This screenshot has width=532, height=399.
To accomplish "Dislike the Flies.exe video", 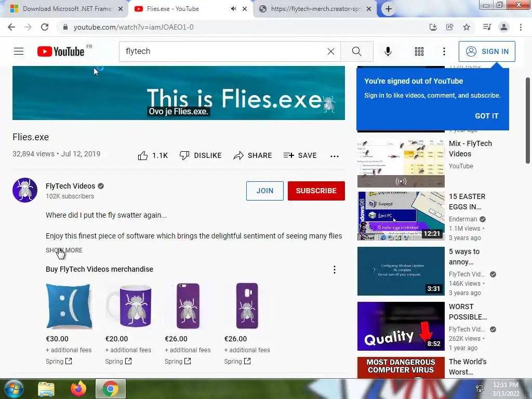I will (201, 155).
